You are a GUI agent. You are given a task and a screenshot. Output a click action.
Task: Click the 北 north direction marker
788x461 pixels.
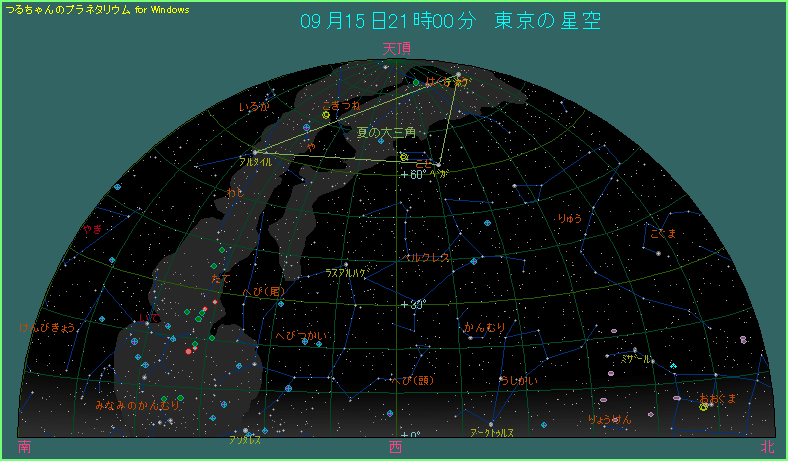click(766, 447)
